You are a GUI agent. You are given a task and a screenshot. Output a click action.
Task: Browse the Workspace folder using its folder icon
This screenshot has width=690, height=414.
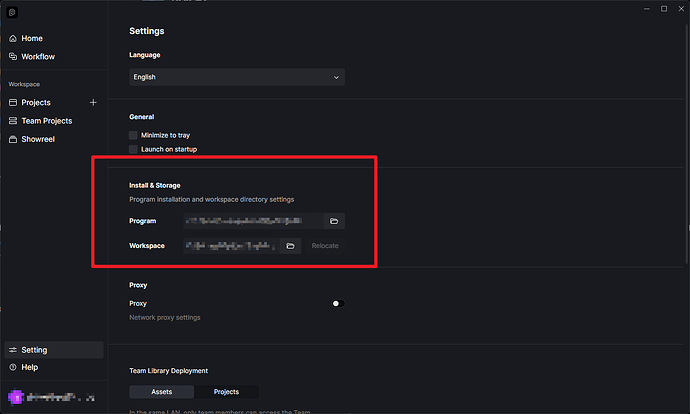point(290,245)
